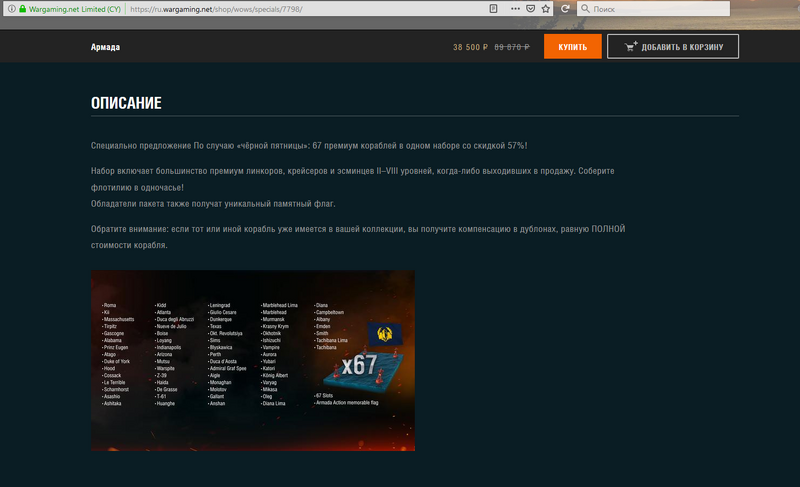Click the ОПИСАНИЕ heading
The width and height of the screenshot is (800, 487).
126,103
